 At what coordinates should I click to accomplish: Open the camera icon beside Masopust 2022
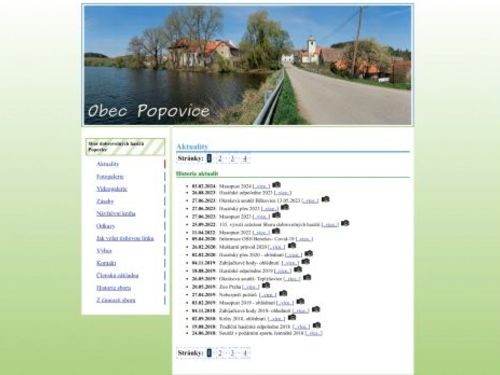tap(276, 231)
